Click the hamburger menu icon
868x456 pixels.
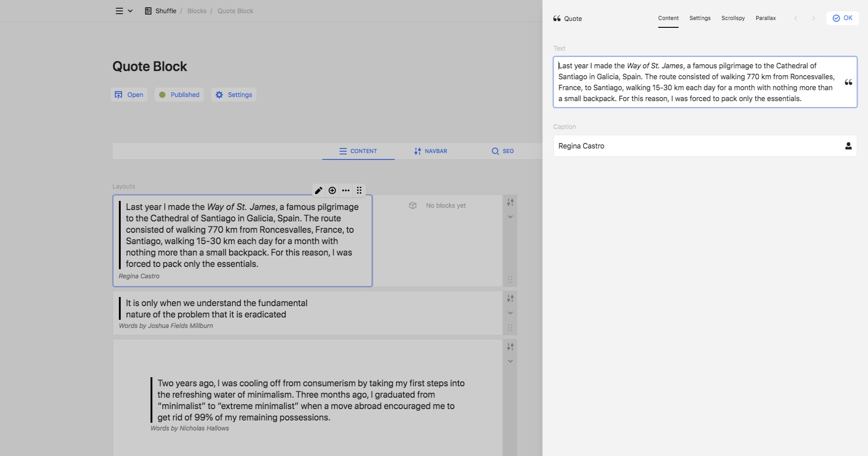[x=119, y=11]
